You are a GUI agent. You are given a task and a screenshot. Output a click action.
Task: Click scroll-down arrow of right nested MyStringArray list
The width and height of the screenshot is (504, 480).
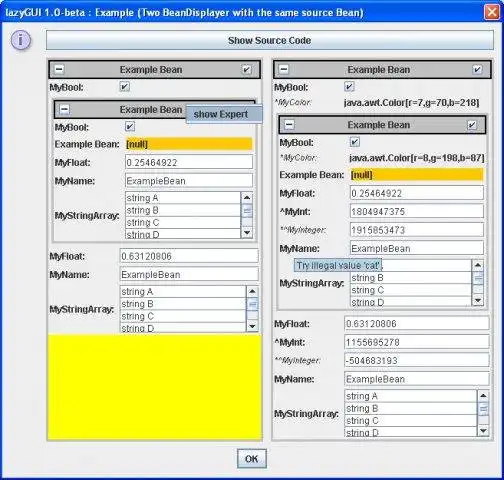pyautogui.click(x=478, y=300)
